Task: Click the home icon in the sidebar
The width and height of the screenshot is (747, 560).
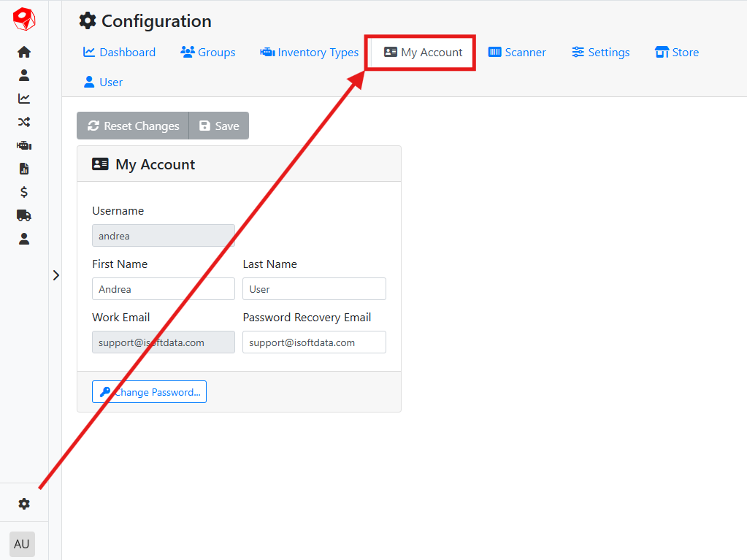Action: pyautogui.click(x=24, y=52)
